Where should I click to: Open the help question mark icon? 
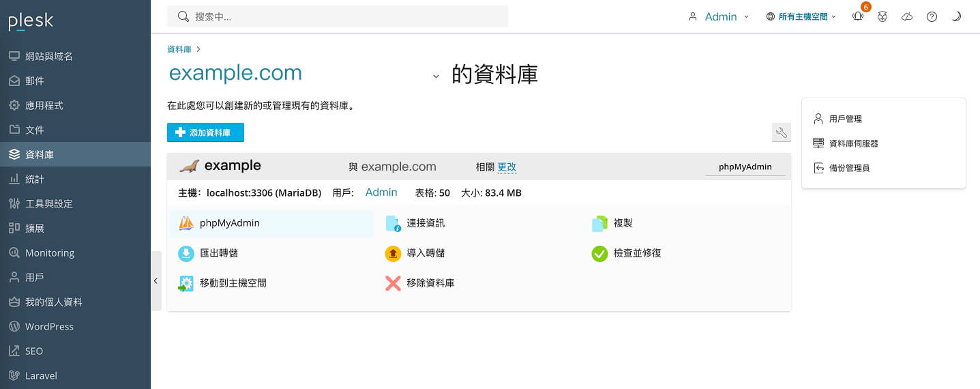tap(932, 17)
